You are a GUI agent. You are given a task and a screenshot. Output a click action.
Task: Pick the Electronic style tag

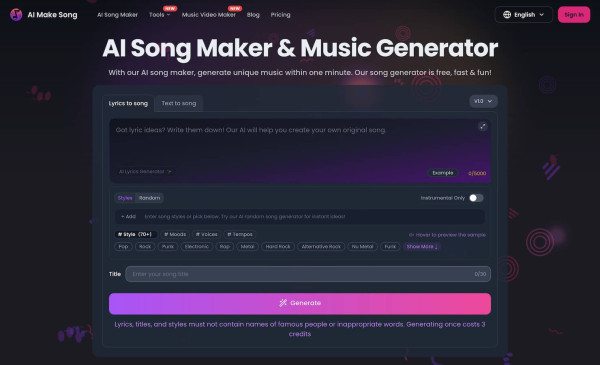coord(197,247)
